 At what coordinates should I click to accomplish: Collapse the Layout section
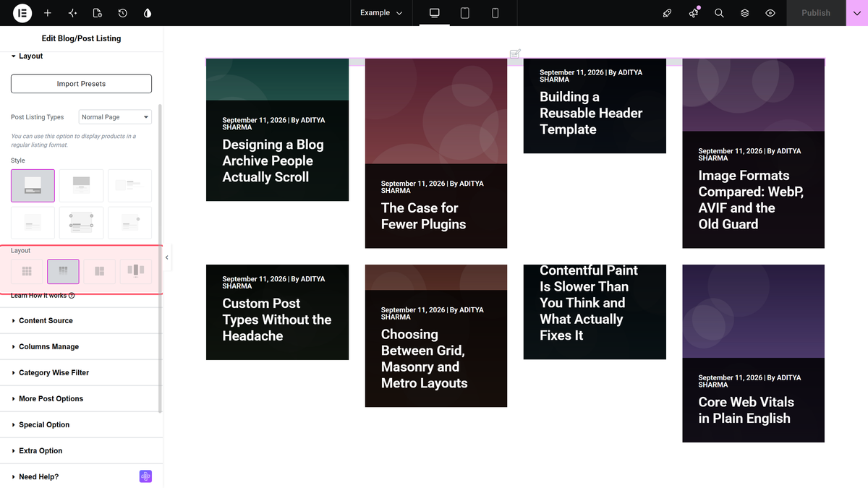click(x=81, y=56)
